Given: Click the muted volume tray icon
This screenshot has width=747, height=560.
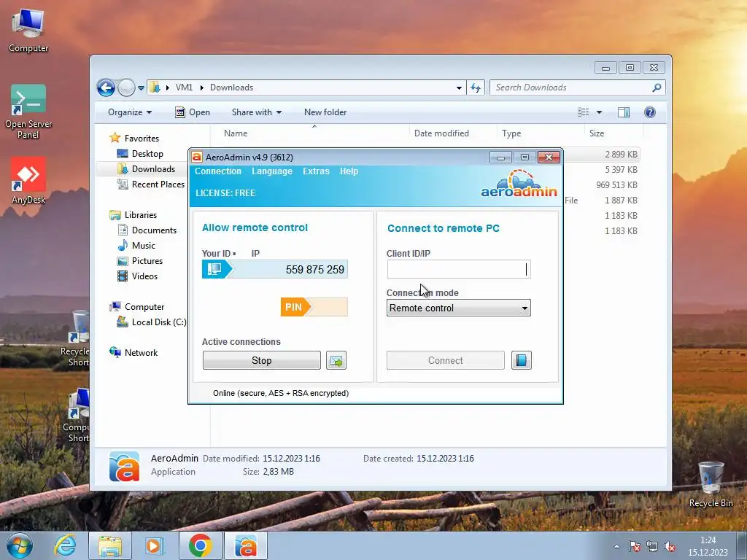Looking at the screenshot, I should point(670,547).
